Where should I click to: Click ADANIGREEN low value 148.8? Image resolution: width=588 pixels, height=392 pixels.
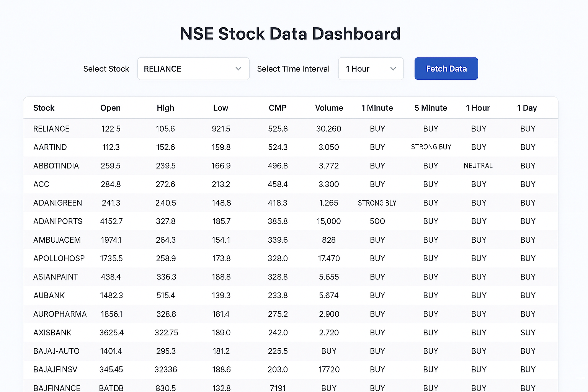(x=221, y=203)
